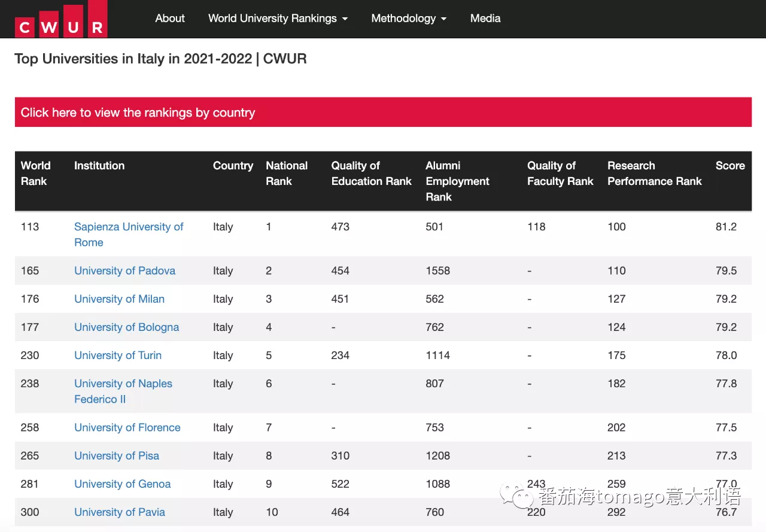Click the World Rank column header
The image size is (766, 532).
click(x=35, y=174)
